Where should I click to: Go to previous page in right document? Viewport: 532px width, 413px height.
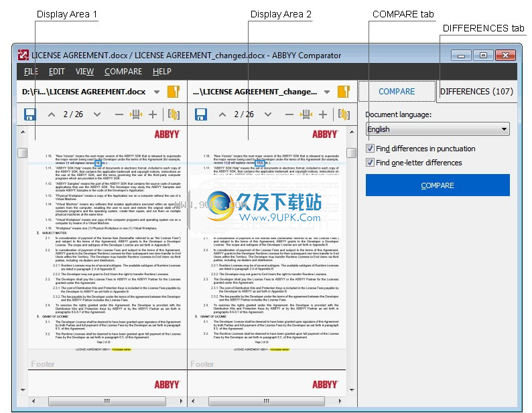[x=222, y=114]
